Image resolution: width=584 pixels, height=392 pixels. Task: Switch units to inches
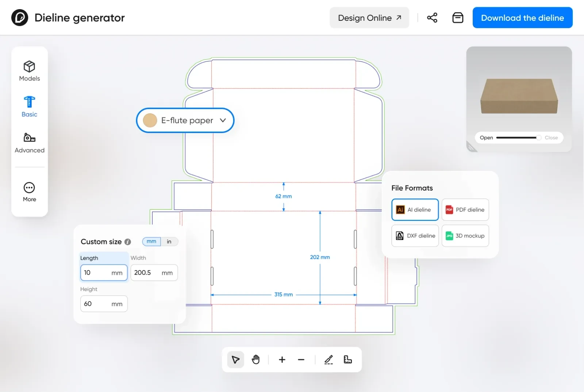coord(169,241)
